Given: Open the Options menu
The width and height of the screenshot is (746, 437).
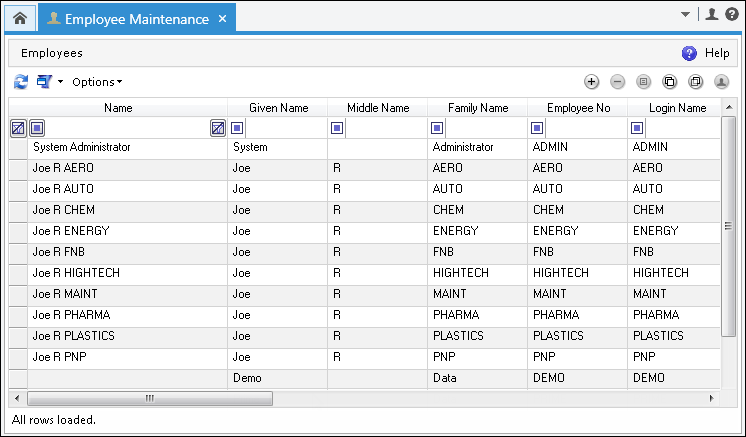Looking at the screenshot, I should [97, 82].
